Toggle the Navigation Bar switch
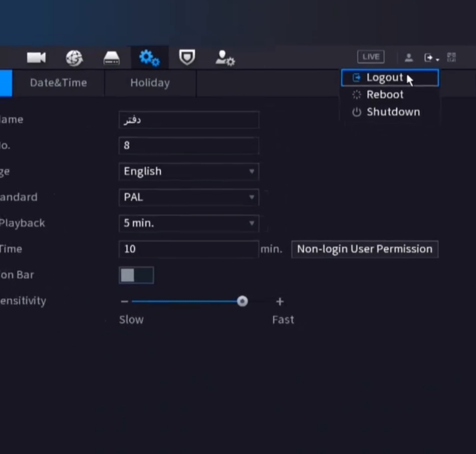This screenshot has height=454, width=476. (136, 275)
